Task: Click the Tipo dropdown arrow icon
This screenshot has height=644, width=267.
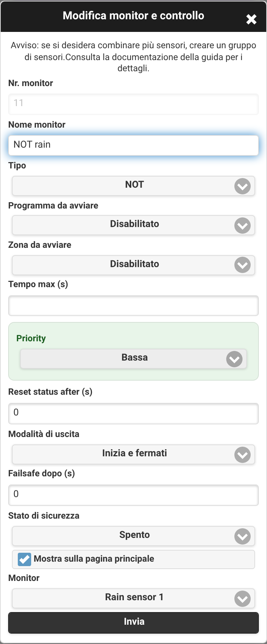Action: click(243, 186)
